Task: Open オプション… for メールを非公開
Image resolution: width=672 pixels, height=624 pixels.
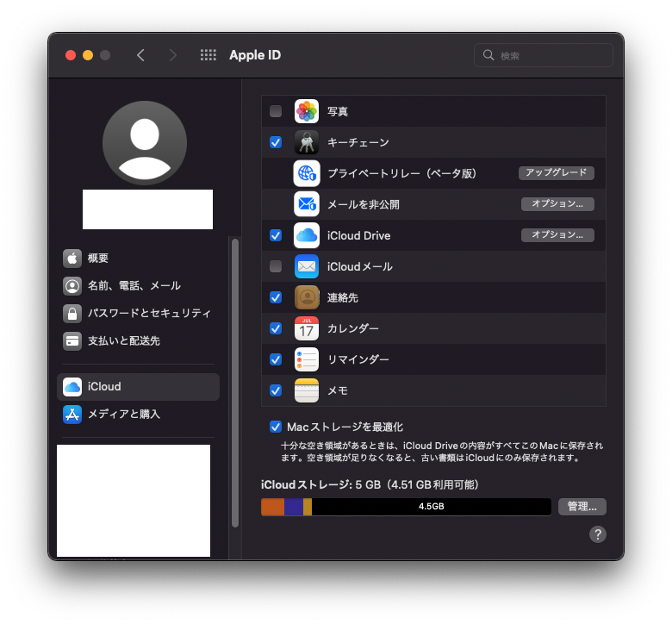Action: tap(557, 204)
